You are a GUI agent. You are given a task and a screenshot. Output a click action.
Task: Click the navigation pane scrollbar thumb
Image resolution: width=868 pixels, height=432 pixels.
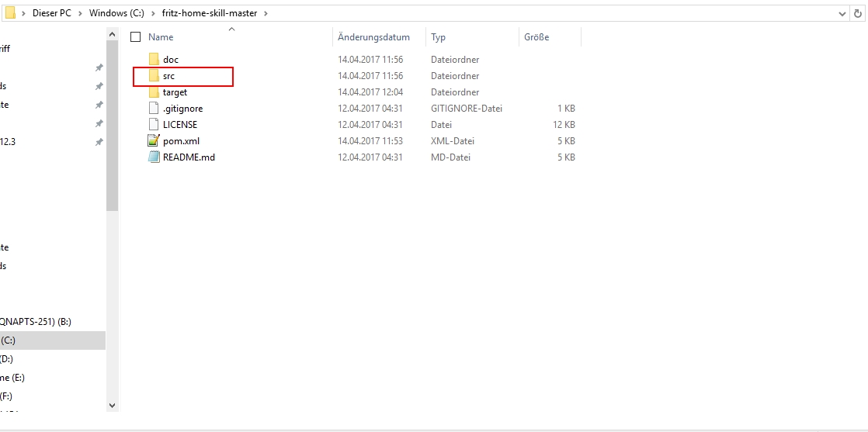pyautogui.click(x=112, y=124)
